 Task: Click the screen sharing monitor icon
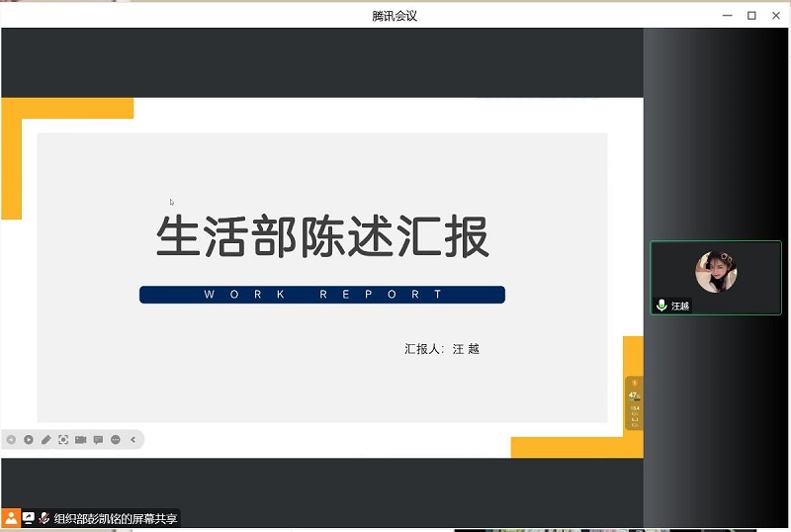click(x=29, y=518)
